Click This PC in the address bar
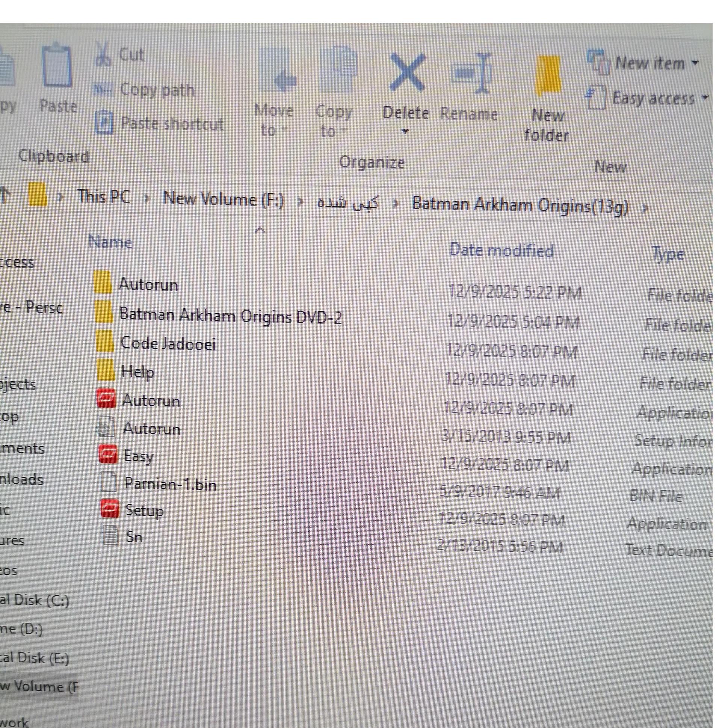 [104, 197]
